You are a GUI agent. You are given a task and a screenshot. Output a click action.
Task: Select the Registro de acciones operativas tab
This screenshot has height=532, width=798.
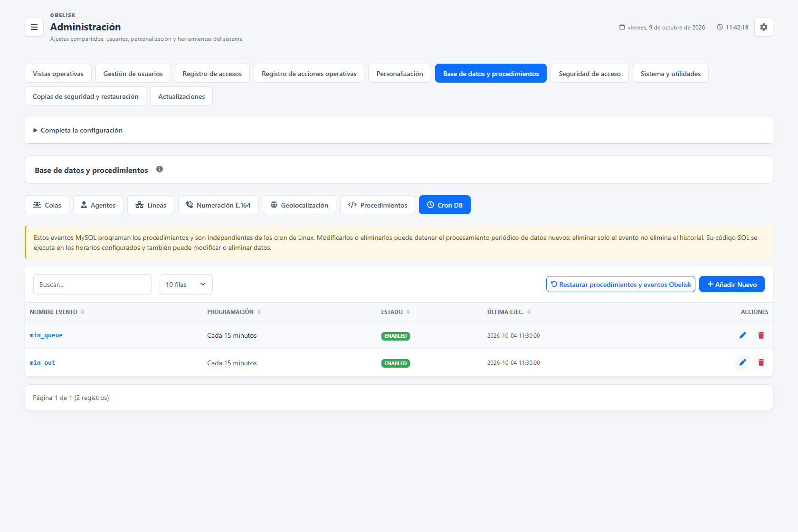click(x=309, y=74)
